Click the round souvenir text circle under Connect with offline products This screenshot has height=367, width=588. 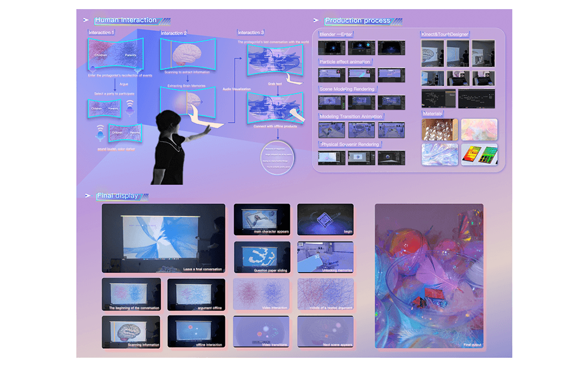(277, 158)
